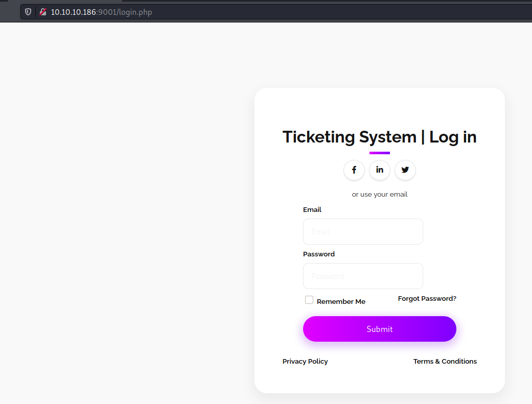Viewport: 532px width, 404px height.
Task: Click the Ticketing System | Log in heading
Action: (x=379, y=137)
